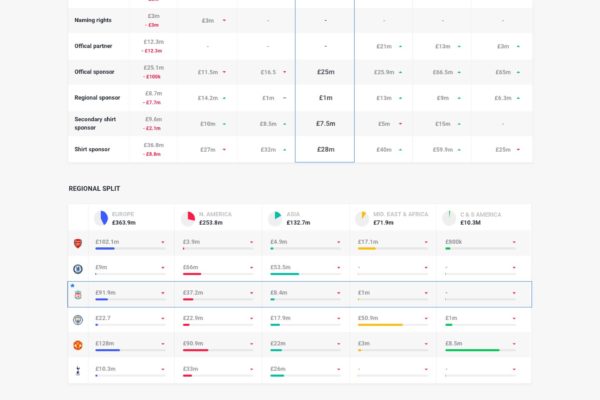Click Manchester United's green C & S America bar
This screenshot has height=400, width=600.
[x=473, y=350]
